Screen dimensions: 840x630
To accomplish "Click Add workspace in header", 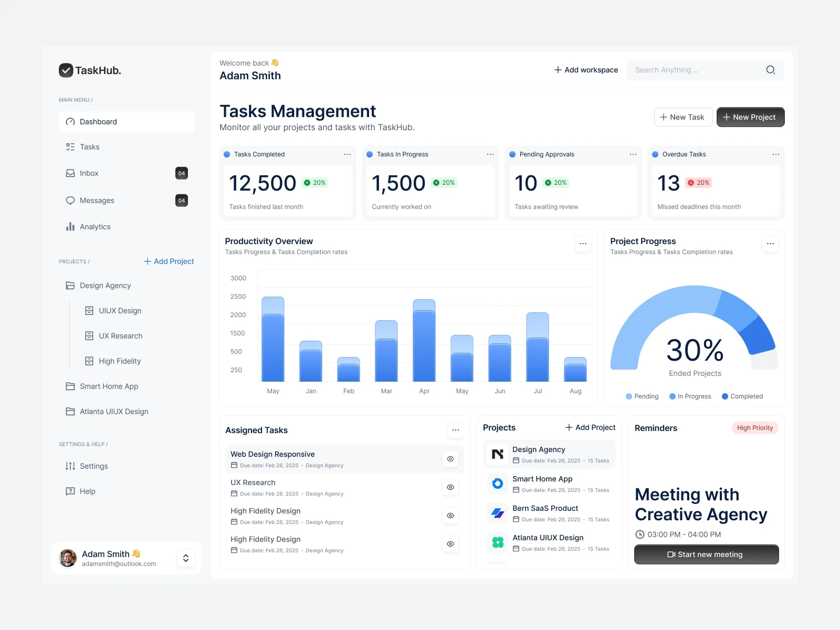I will point(586,70).
